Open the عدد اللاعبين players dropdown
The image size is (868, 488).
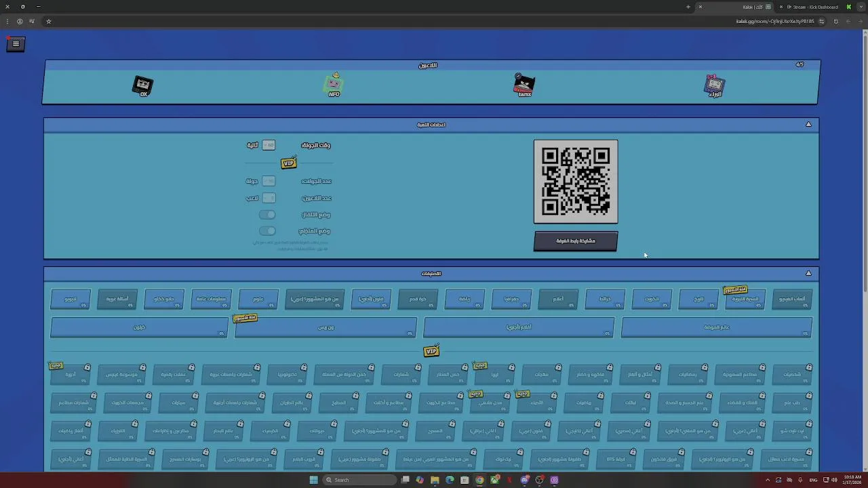tap(269, 198)
